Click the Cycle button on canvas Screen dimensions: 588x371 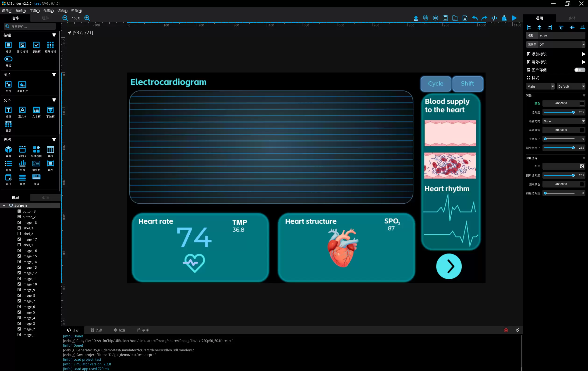(436, 84)
